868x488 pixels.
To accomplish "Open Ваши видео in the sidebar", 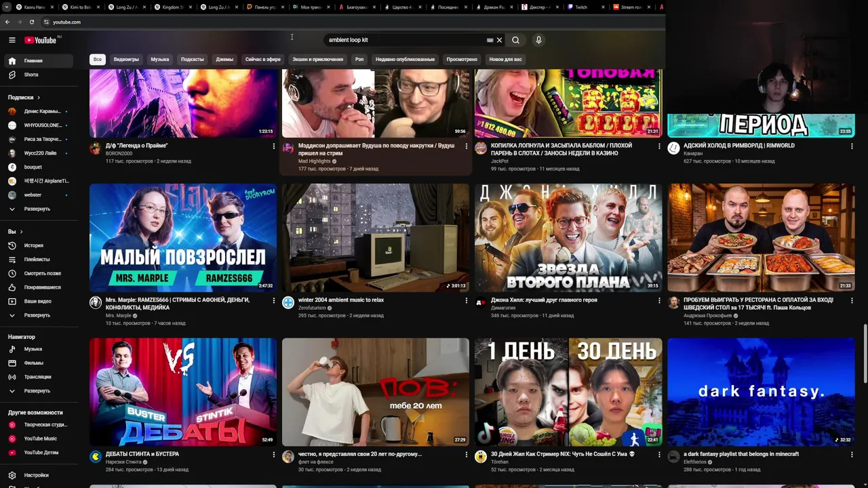I will 39,301.
